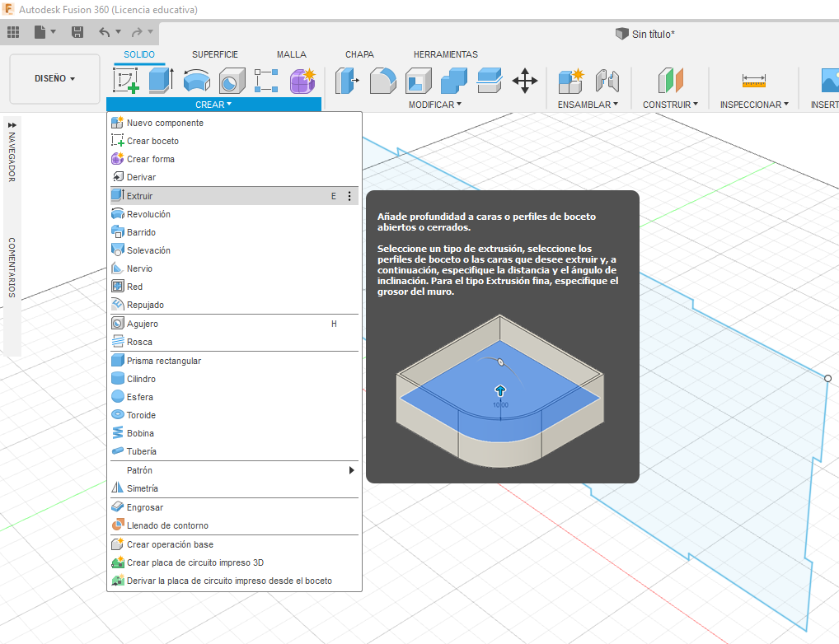Collapse the CREAR dropdown menu

pos(213,105)
